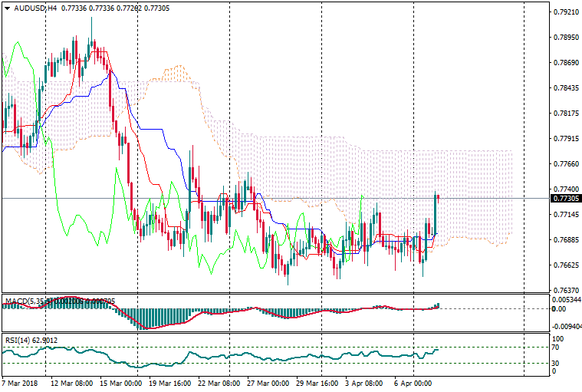Select the 29 Mar 16:00 time label
The image size is (582, 392).
pos(316,383)
